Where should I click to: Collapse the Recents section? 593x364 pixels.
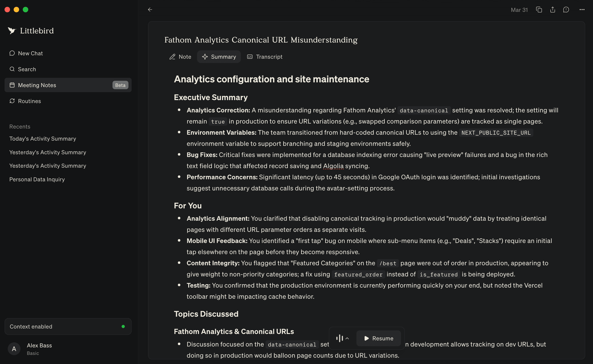20,126
